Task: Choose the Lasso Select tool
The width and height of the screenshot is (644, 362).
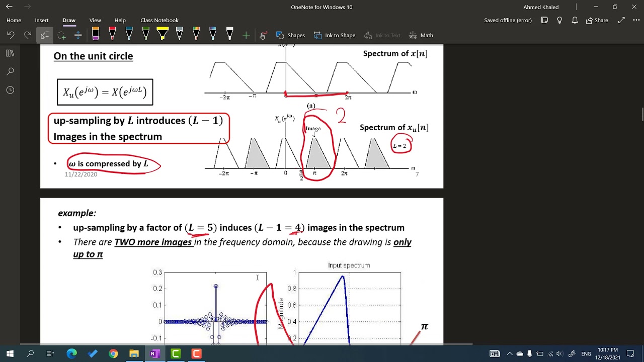Action: [x=61, y=35]
